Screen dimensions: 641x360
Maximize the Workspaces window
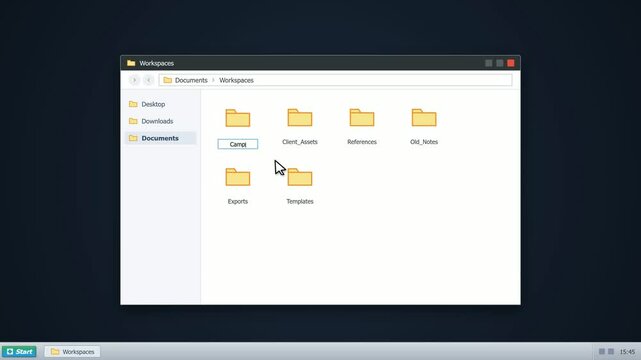pyautogui.click(x=500, y=63)
